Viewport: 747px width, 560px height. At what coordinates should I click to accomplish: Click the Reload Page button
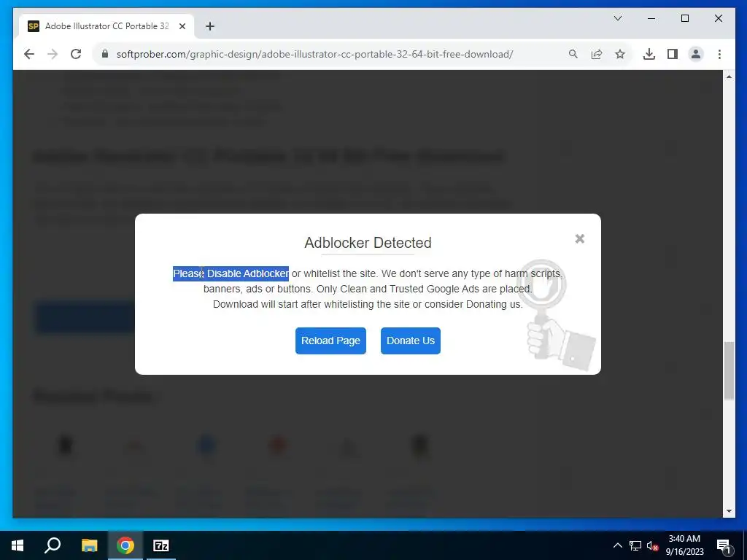[330, 341]
